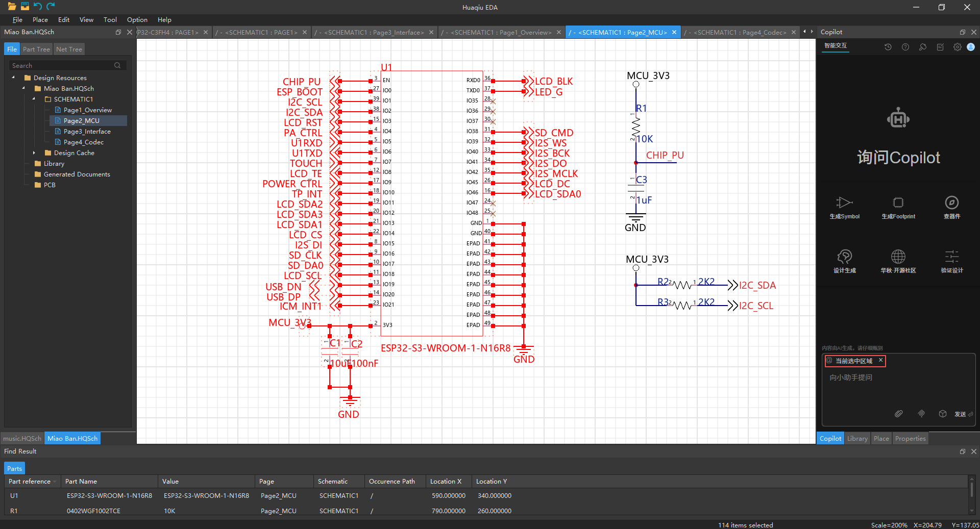Open the Edit menu

click(x=64, y=20)
